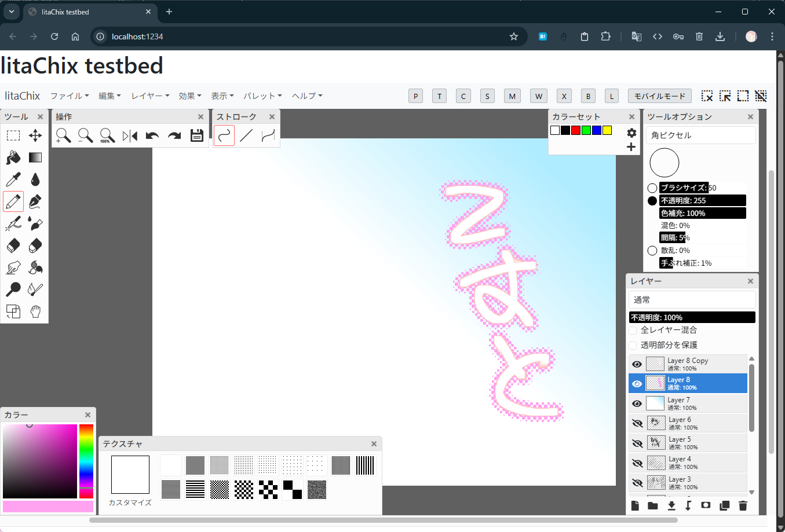Duplicate layer using the copy icon

tap(724, 505)
